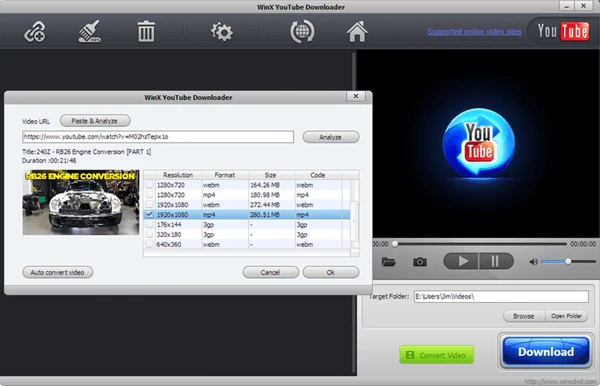Image resolution: width=600 pixels, height=386 pixels.
Task: Click the Paste & Analyze button
Action: click(95, 121)
